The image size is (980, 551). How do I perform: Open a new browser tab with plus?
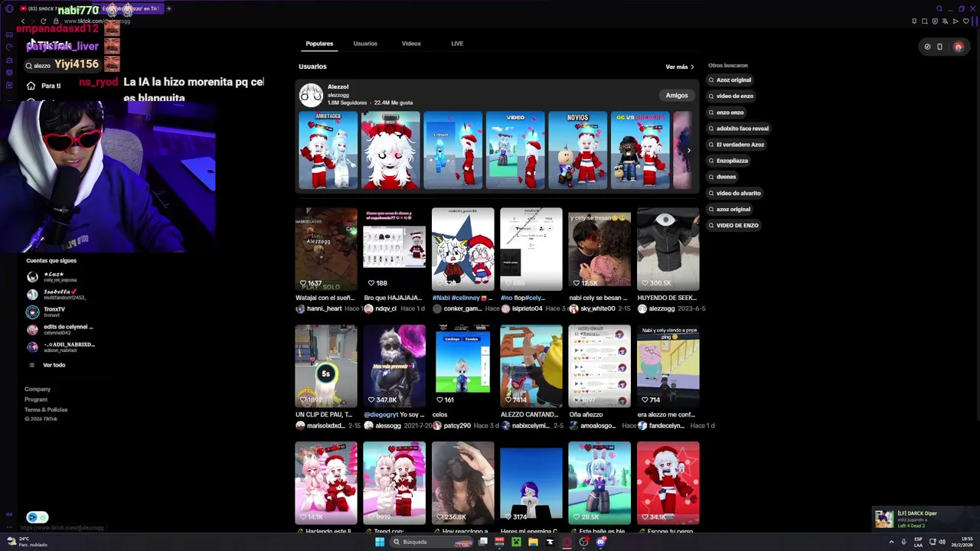point(168,8)
